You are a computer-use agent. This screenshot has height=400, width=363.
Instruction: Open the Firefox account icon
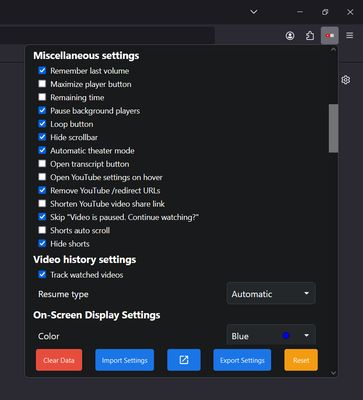point(290,36)
